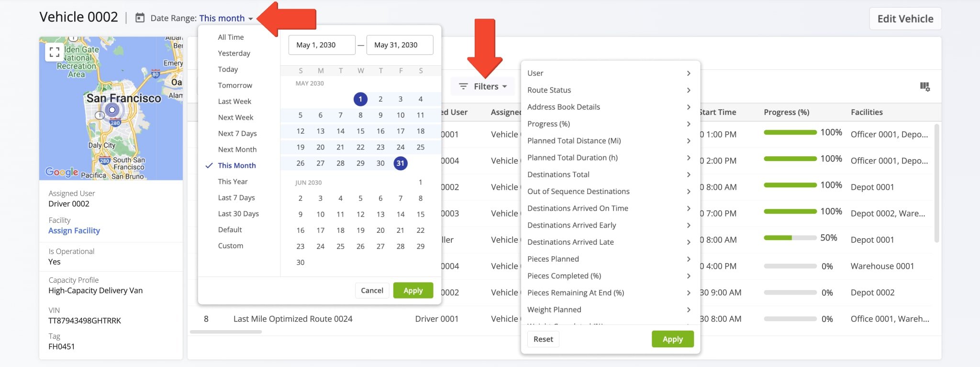Click the 0% progress bar for Warehouse 0001

(x=790, y=266)
